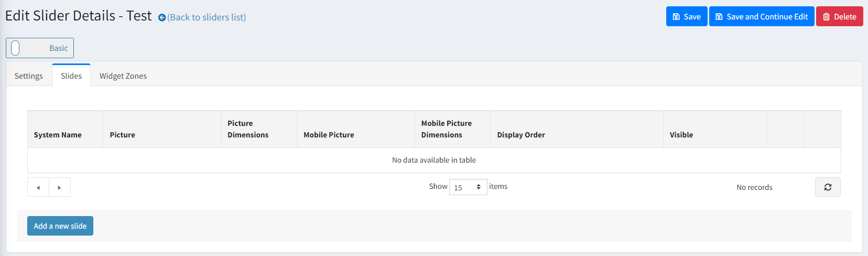Open the Widget Zones tab
Viewport: 868px width, 256px height.
pos(123,76)
